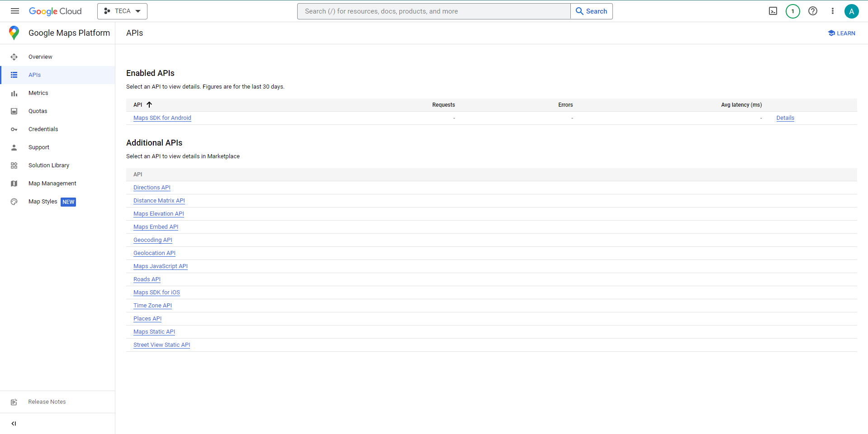Viewport: 868px width, 434px height.
Task: Click the Google Maps Platform pin logo
Action: (14, 33)
